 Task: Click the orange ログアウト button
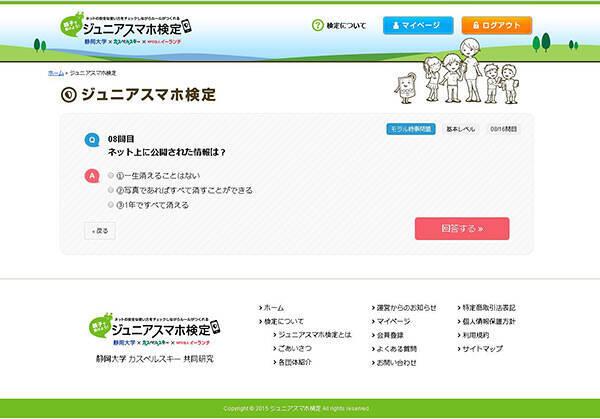coord(497,25)
